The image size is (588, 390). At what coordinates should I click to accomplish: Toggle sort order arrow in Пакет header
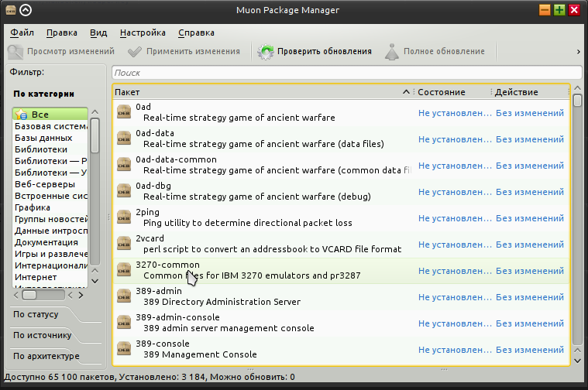406,92
